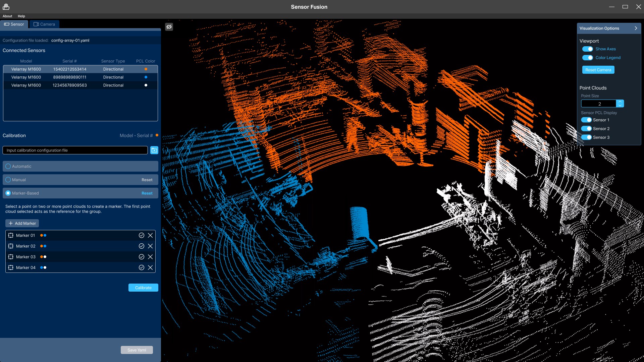Click the crosshair icon of Marker 03
644x362 pixels.
coord(11,257)
